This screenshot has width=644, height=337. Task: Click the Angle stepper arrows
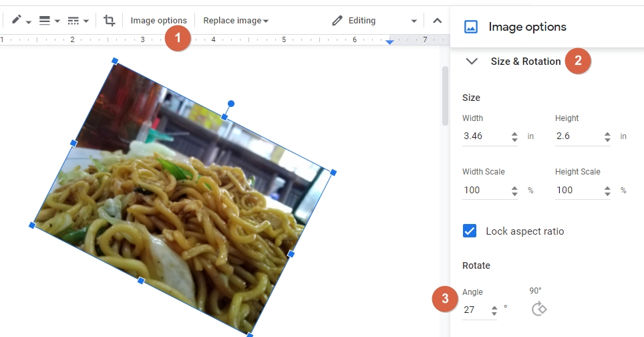494,310
